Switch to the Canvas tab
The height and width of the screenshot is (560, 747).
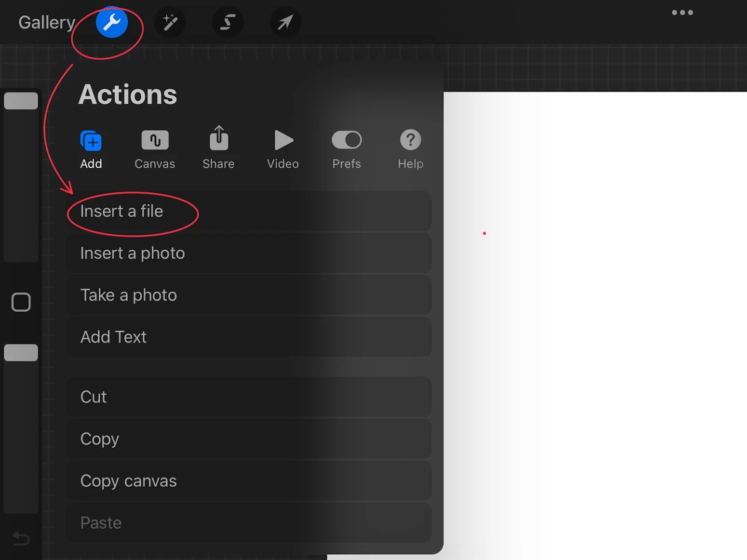click(155, 149)
